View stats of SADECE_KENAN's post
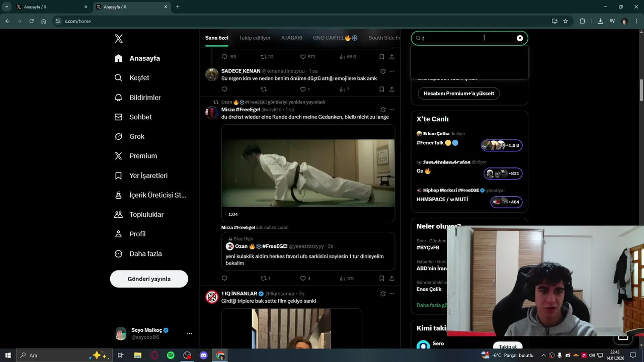Viewport: 644px width, 362px height. point(345,89)
